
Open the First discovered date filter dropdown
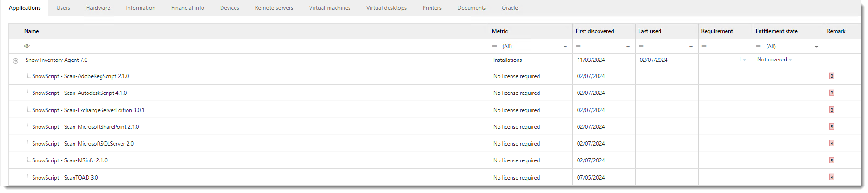click(x=628, y=47)
